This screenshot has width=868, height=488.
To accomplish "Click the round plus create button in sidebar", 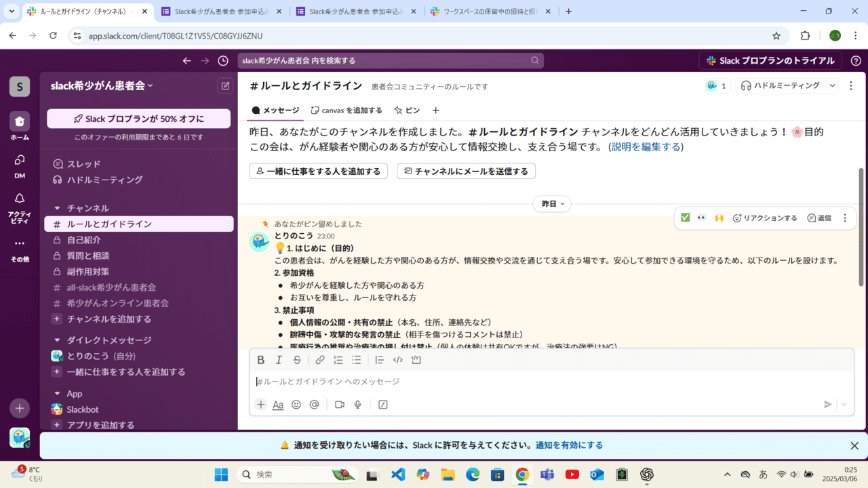I will (x=20, y=408).
